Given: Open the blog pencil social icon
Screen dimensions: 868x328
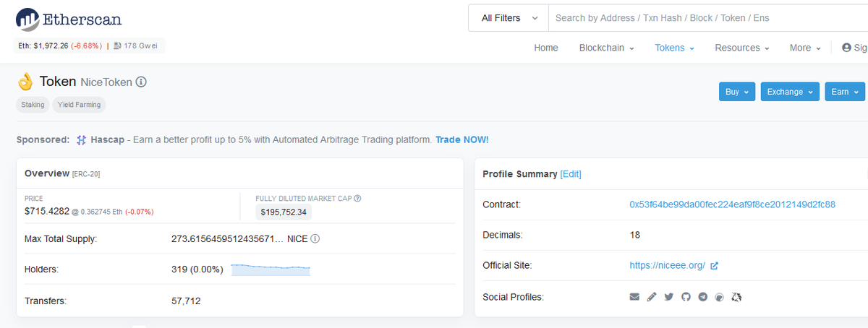Looking at the screenshot, I should point(652,297).
